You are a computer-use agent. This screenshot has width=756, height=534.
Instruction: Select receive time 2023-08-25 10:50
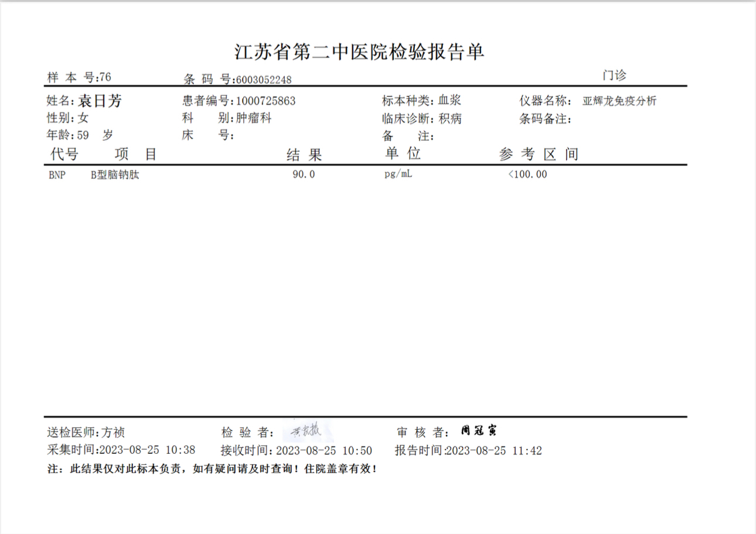323,450
